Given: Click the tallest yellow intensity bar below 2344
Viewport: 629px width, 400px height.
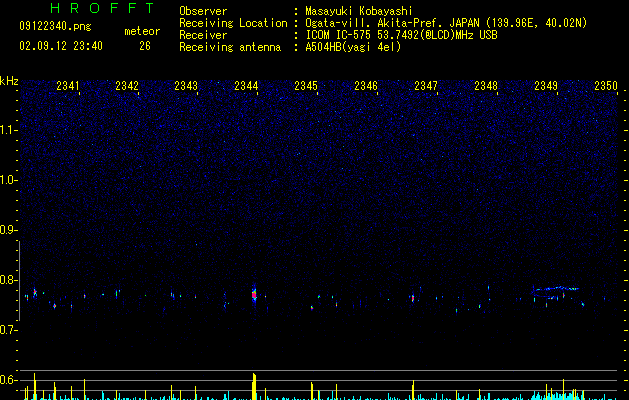Looking at the screenshot, I should click(x=254, y=386).
